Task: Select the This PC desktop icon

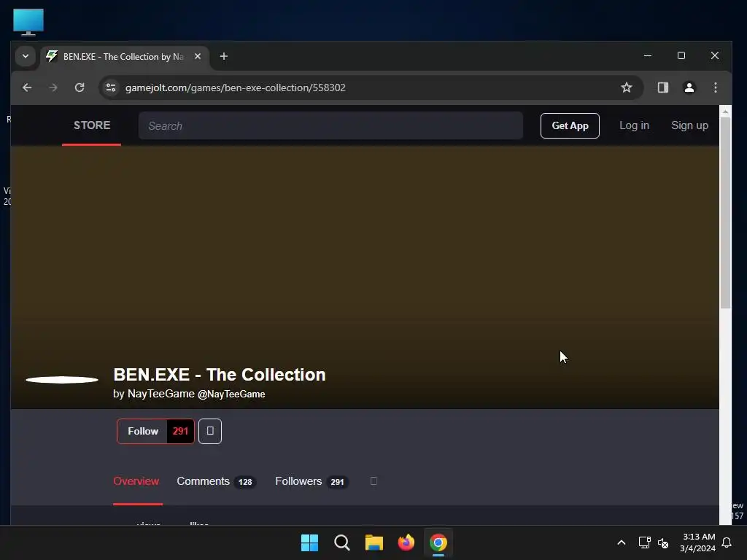Action: pyautogui.click(x=28, y=22)
